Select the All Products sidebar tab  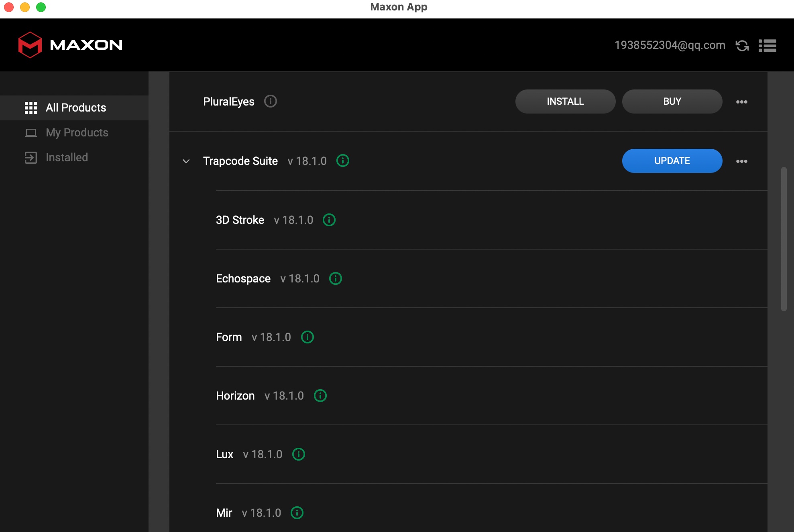[x=75, y=108]
